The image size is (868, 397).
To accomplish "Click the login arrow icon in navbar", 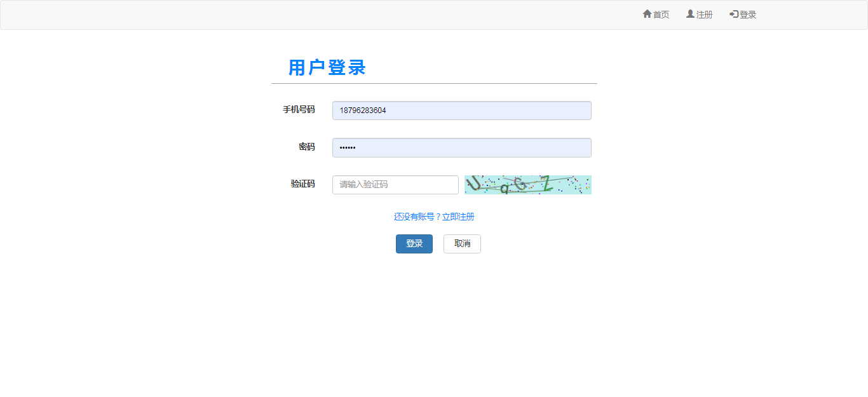I will point(734,14).
